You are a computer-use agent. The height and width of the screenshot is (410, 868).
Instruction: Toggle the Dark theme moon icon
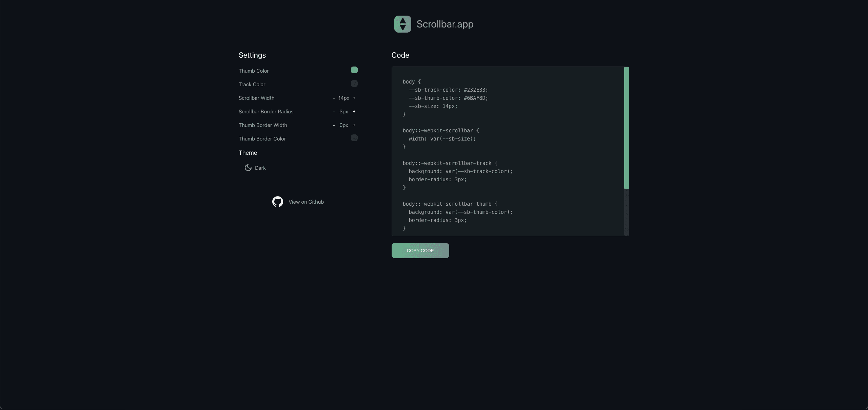click(x=248, y=168)
